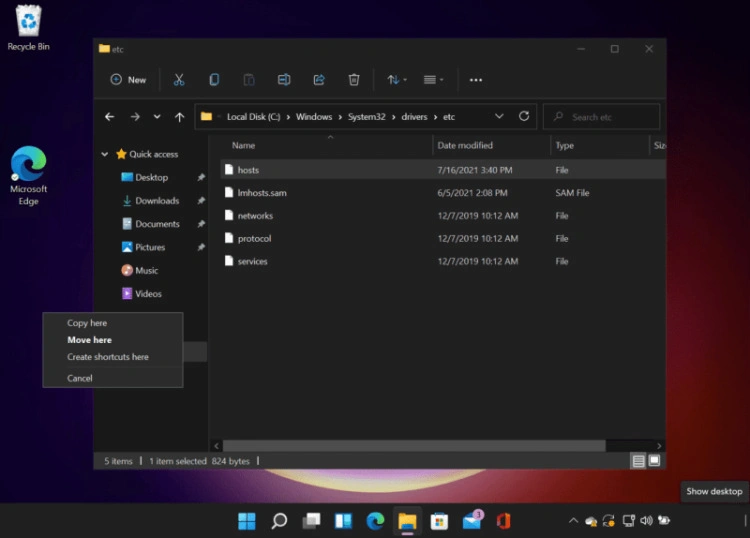Screen dimensions: 750x538
Task: Switch to large thumbnails view icon
Action: tap(654, 461)
